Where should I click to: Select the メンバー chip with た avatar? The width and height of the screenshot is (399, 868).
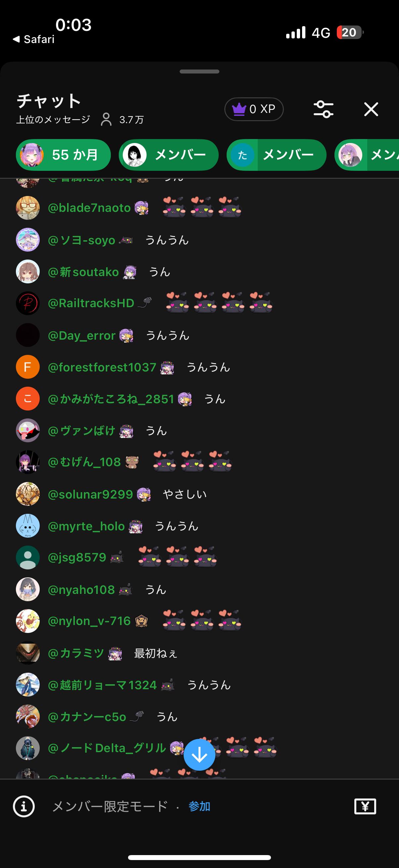276,155
